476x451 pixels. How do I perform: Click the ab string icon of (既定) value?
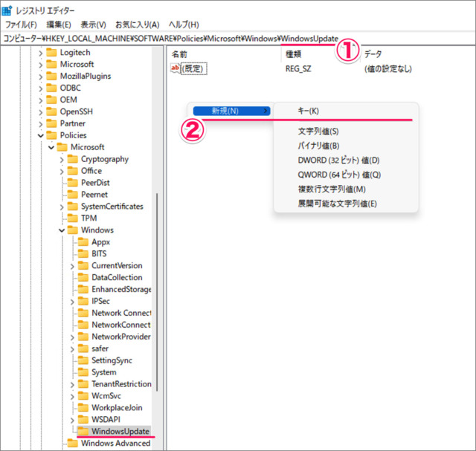pyautogui.click(x=176, y=68)
